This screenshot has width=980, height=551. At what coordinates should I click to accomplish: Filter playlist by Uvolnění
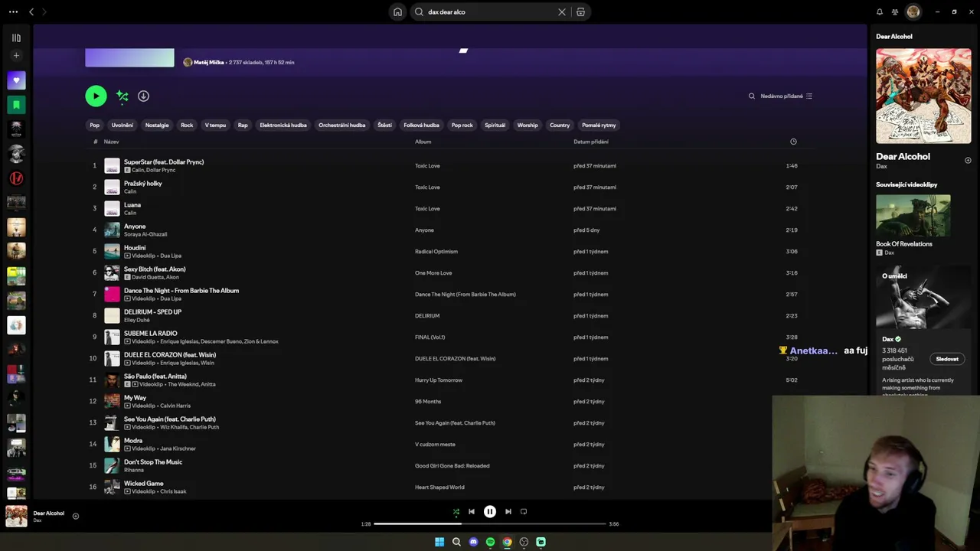[x=122, y=125]
